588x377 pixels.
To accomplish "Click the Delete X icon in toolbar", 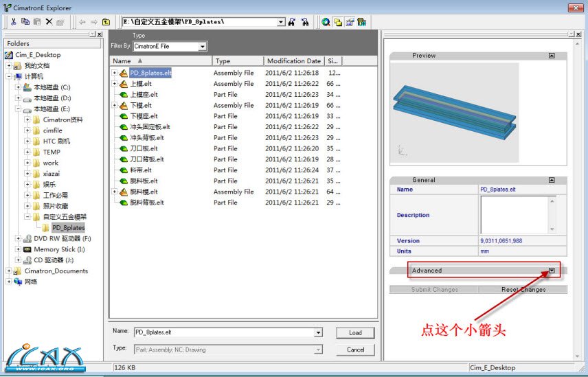I will coord(49,22).
